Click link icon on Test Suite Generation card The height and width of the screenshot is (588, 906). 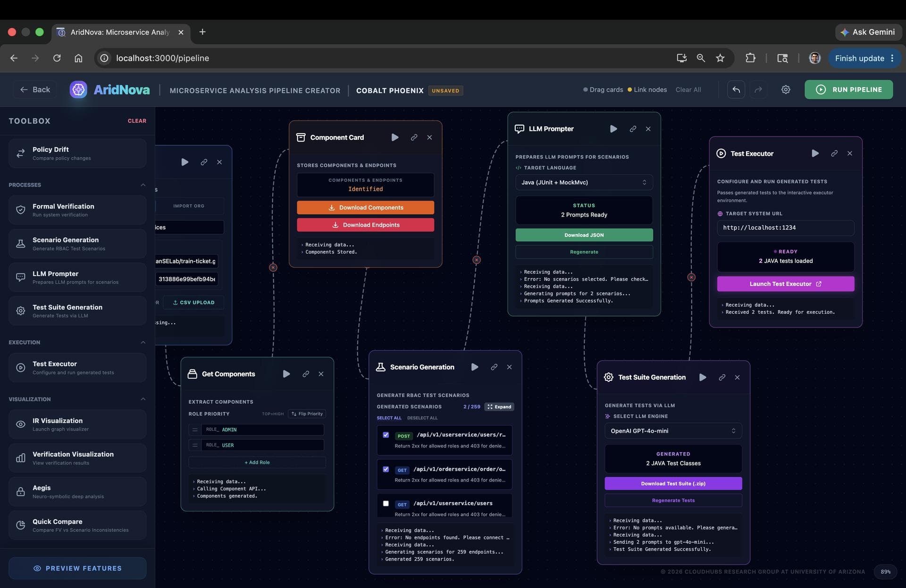click(722, 378)
